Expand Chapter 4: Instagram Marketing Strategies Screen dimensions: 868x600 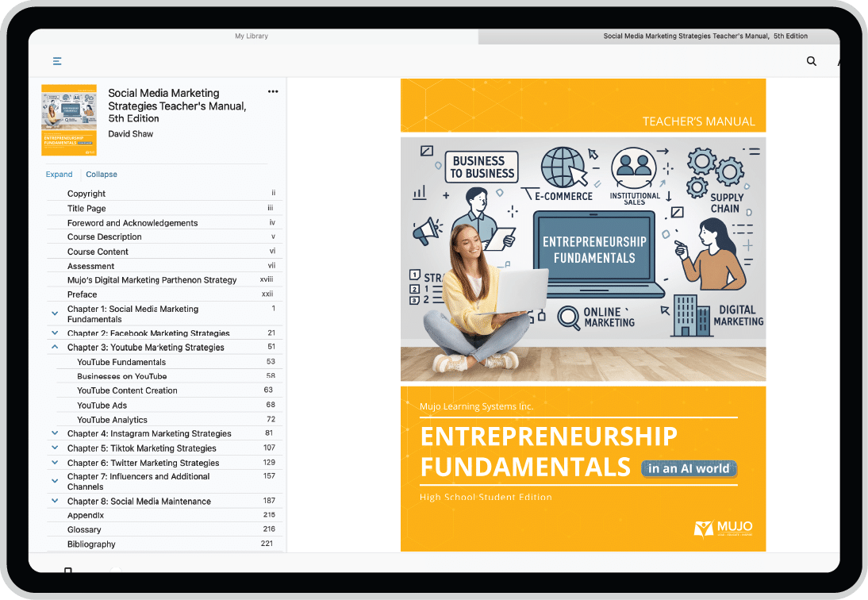click(54, 433)
